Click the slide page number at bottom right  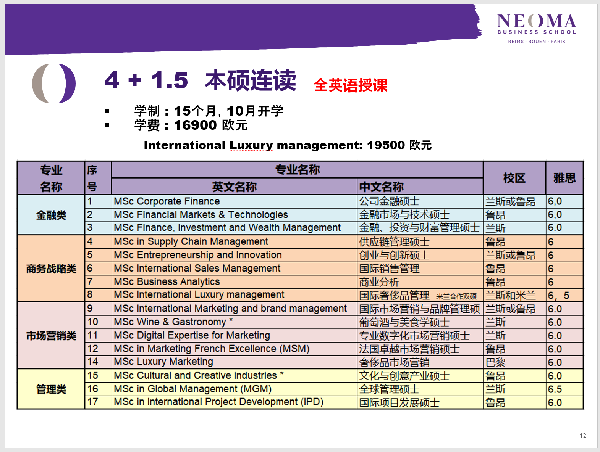(x=583, y=436)
